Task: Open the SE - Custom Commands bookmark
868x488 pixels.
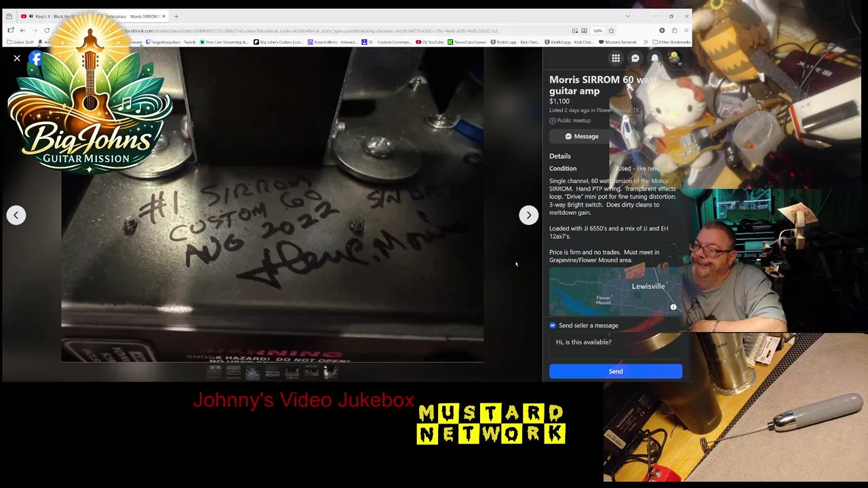Action: click(387, 42)
